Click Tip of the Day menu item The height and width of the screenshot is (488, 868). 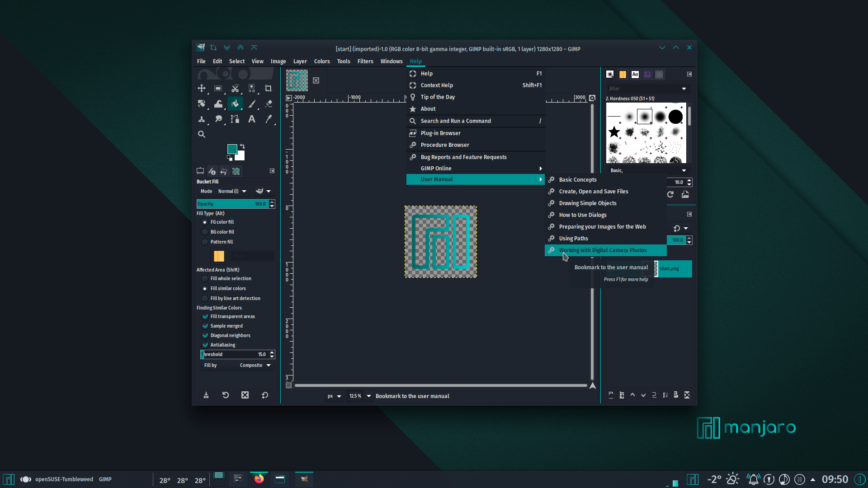click(476, 97)
